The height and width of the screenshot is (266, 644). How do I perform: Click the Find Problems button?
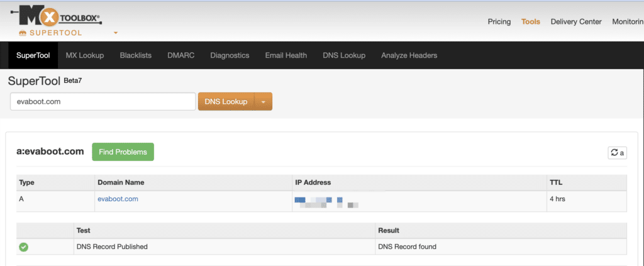pyautogui.click(x=123, y=152)
